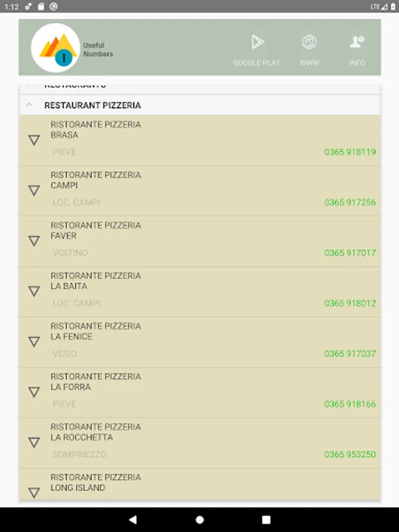
Task: Call phone number 0365 918119
Action: pos(350,152)
